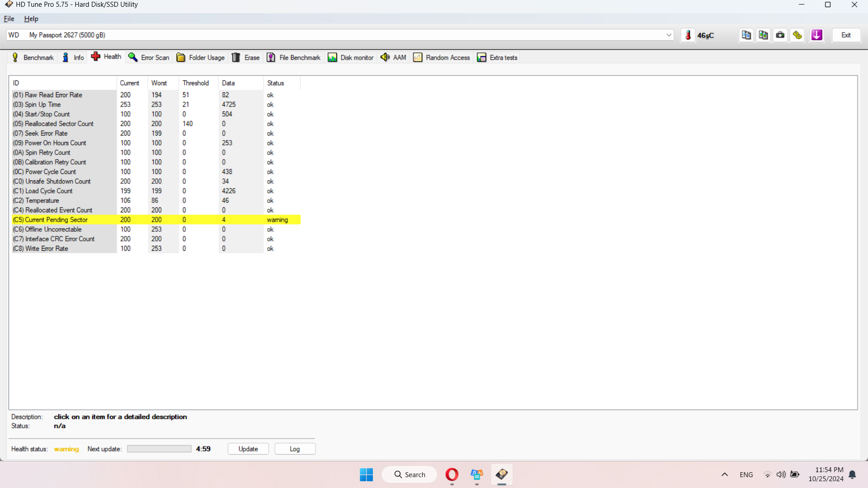Click the HD Tune taskbar icon
This screenshot has width=868, height=488.
[501, 474]
